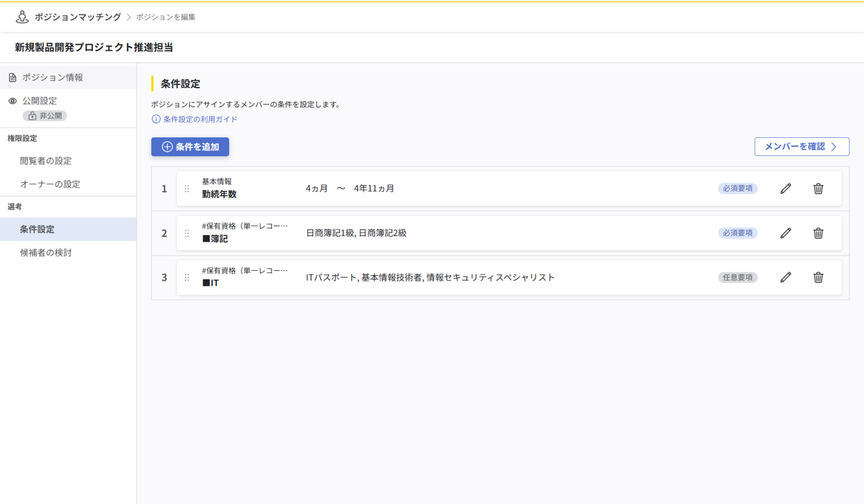The image size is (864, 504).
Task: Click the 権限設定 sidebar section header
Action: click(22, 139)
